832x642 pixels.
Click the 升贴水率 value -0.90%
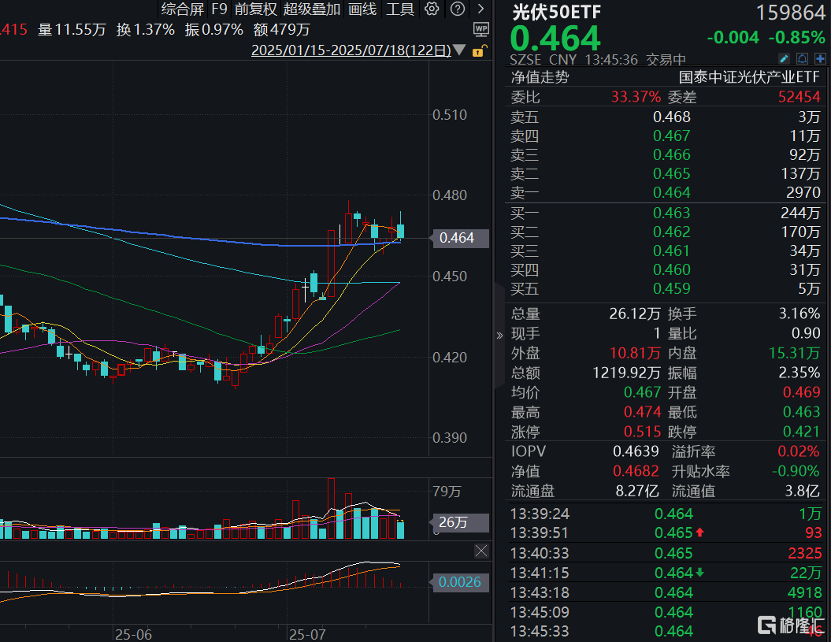pyautogui.click(x=795, y=471)
